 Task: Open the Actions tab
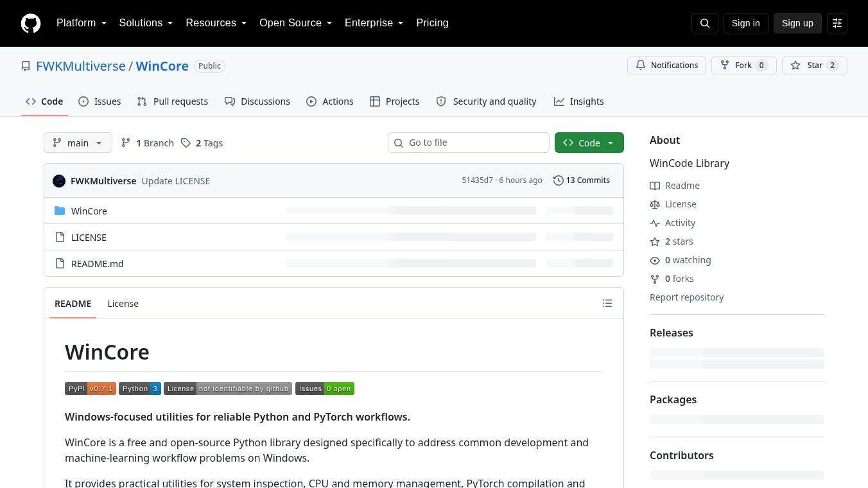coord(330,101)
